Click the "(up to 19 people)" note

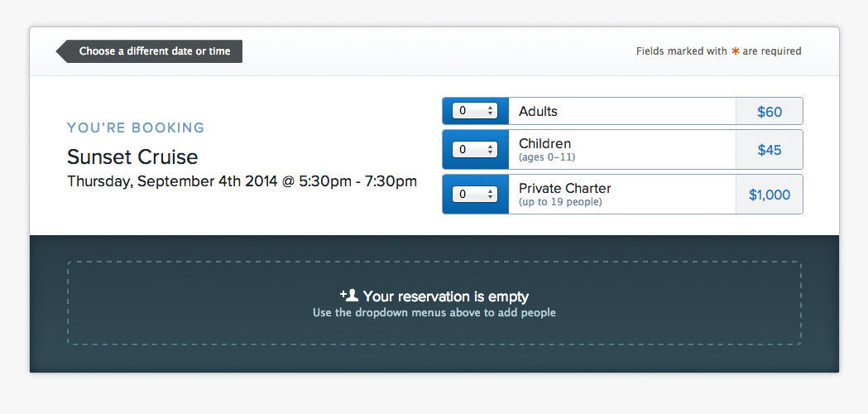pos(560,202)
